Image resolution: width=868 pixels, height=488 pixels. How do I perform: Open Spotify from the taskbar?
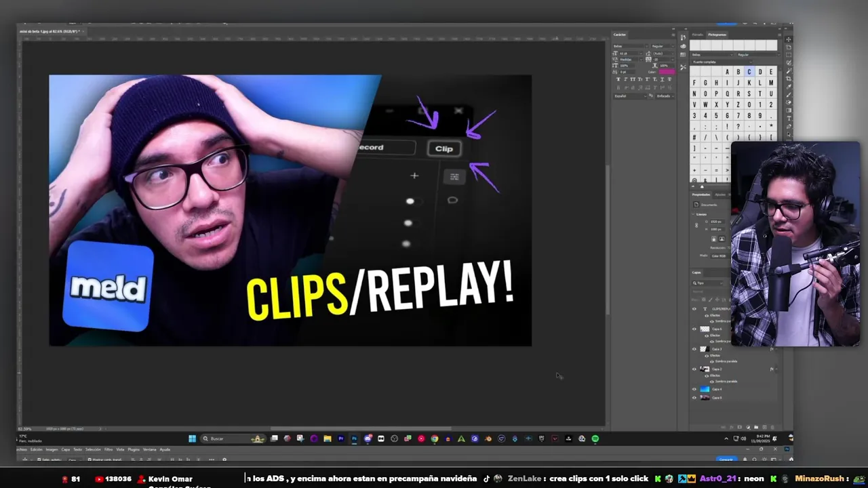[595, 439]
